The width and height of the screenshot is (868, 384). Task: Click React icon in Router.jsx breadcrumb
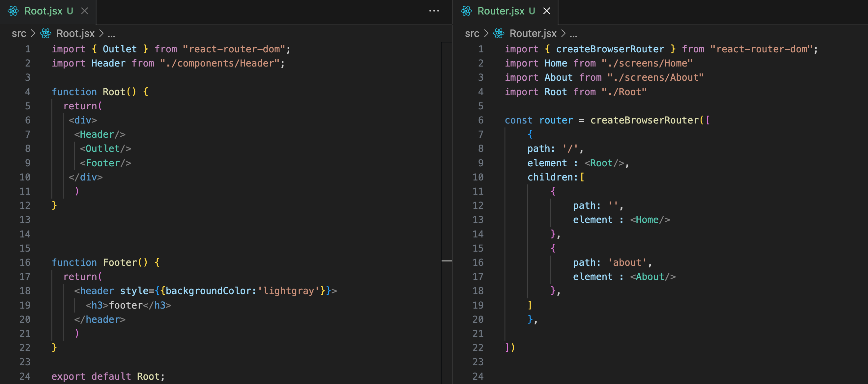(499, 33)
